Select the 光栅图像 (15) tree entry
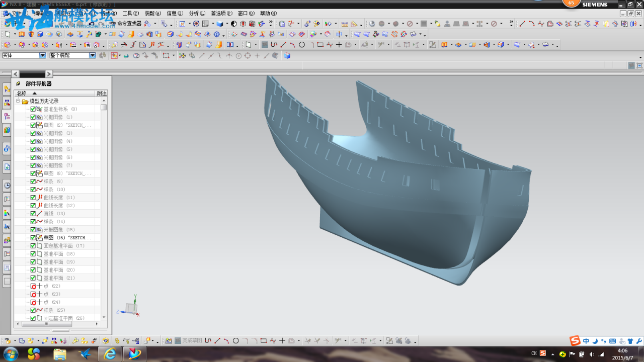644x362 pixels. [x=59, y=230]
